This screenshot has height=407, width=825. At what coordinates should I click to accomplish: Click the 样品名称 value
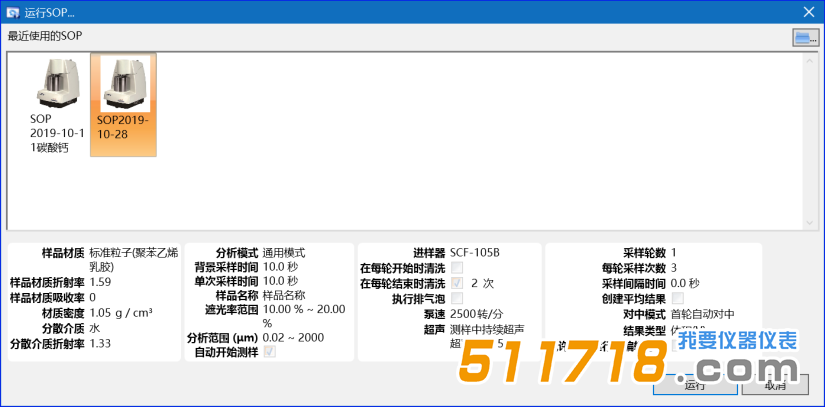[x=284, y=295]
